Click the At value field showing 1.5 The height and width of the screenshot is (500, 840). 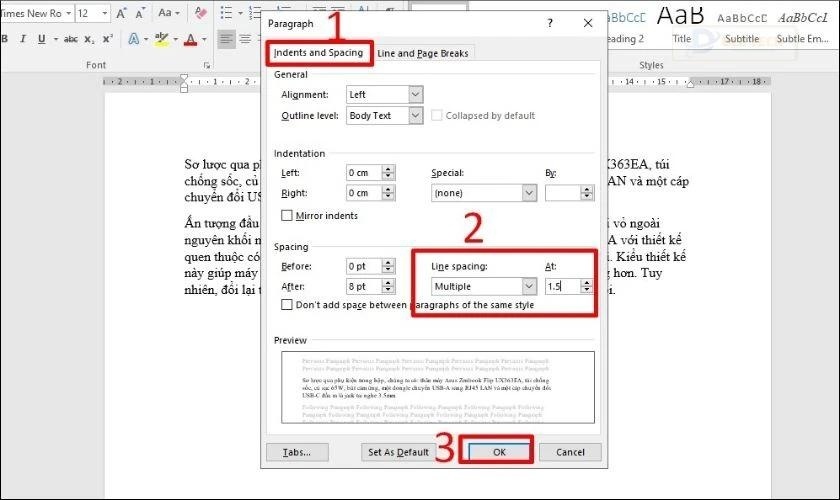coord(562,287)
